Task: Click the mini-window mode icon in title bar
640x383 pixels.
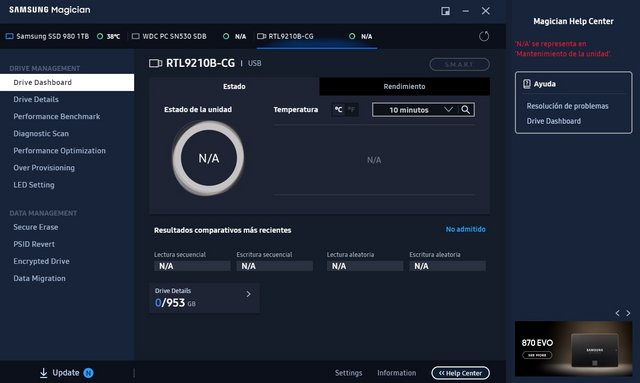Action: coord(445,11)
